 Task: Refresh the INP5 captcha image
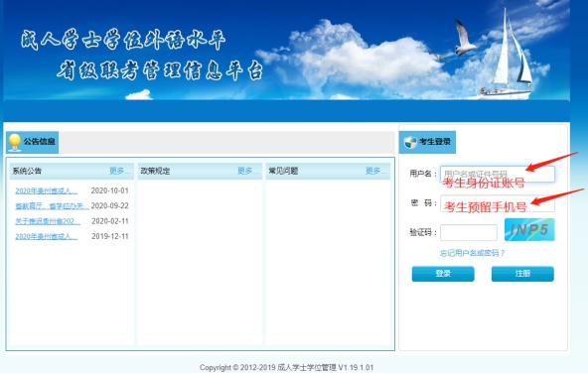(529, 229)
